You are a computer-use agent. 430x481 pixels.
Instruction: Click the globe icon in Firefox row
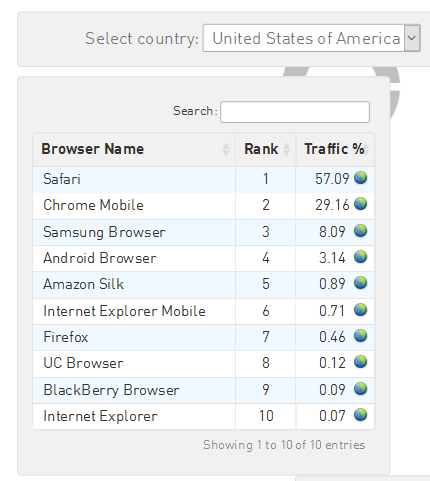[360, 336]
